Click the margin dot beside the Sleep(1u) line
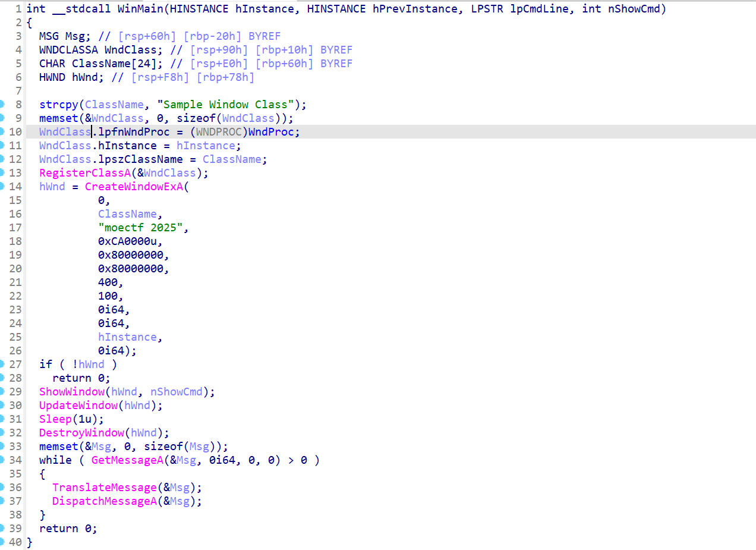Image resolution: width=756 pixels, height=550 pixels. (2, 419)
